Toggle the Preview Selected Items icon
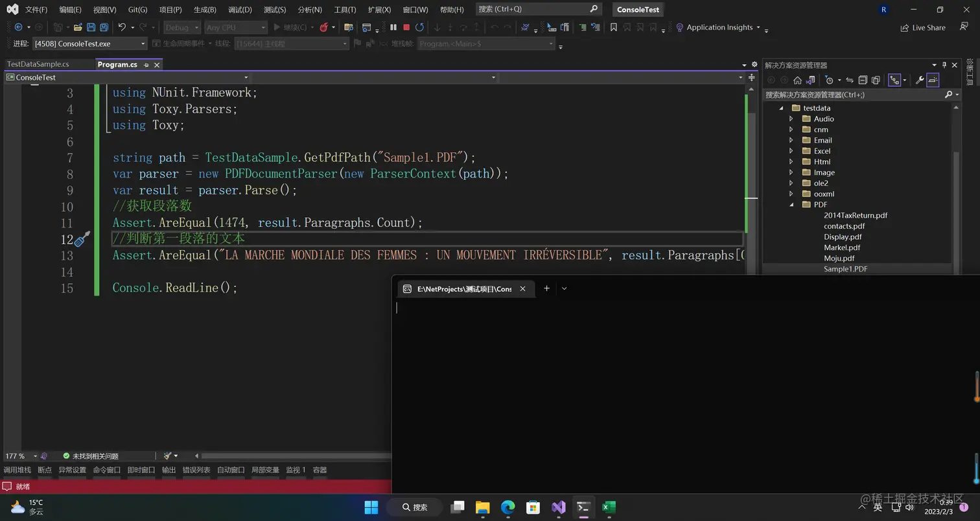The image size is (980, 521). pos(933,80)
